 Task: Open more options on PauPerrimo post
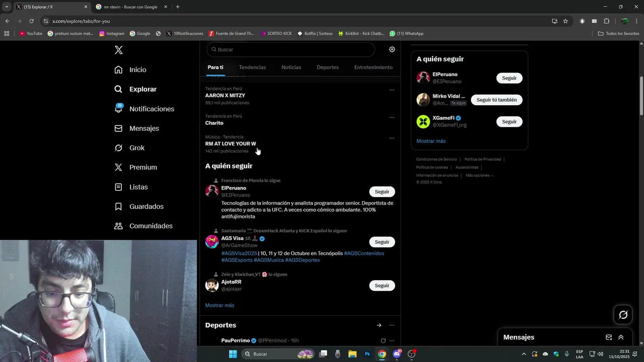click(x=391, y=341)
